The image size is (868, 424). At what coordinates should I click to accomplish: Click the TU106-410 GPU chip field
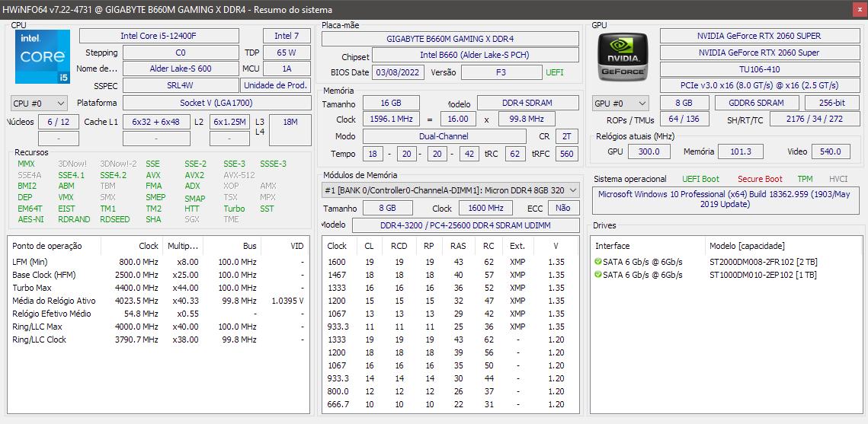[759, 69]
